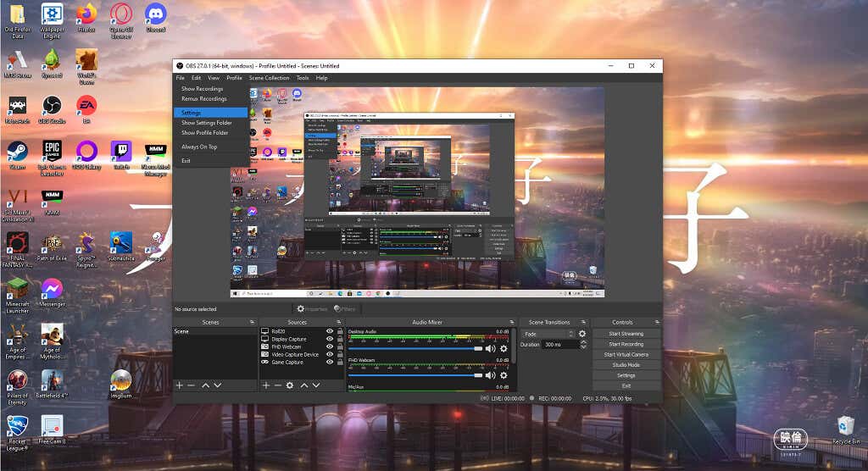The width and height of the screenshot is (868, 471).
Task: Mute the Desktop Audio speaker icon
Action: 490,348
